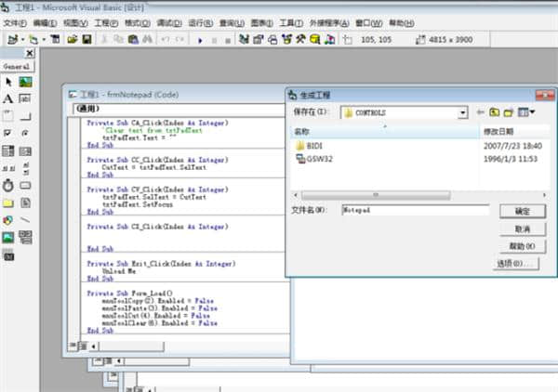Open the 保存在 CONTROLS folder dropdown
Viewport: 558px width, 392px height.
461,112
